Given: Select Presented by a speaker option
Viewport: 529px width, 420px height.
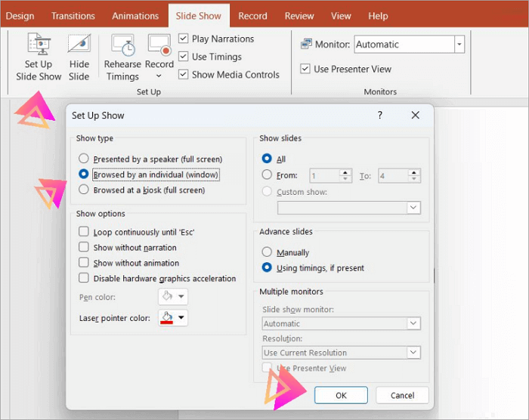Looking at the screenshot, I should (x=84, y=159).
